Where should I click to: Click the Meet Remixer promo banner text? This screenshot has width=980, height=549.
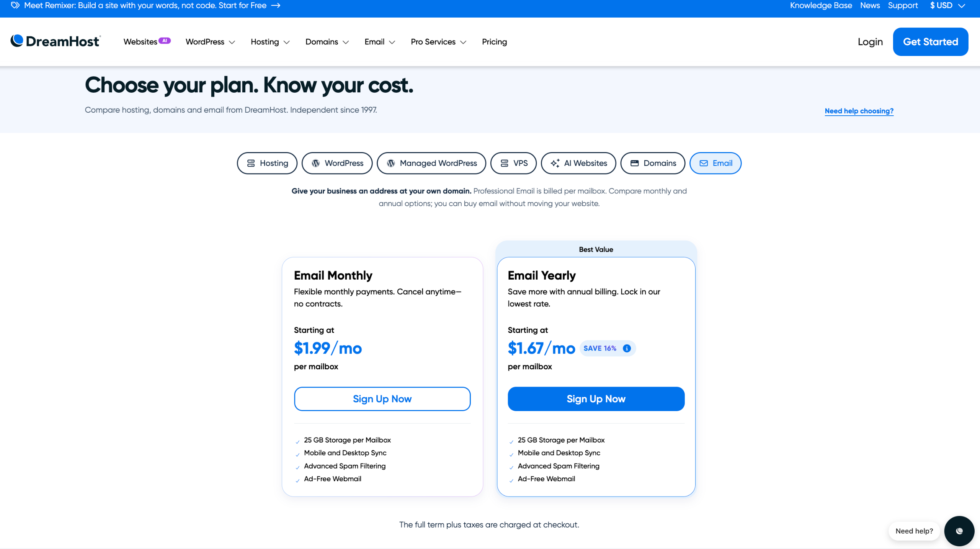145,5
